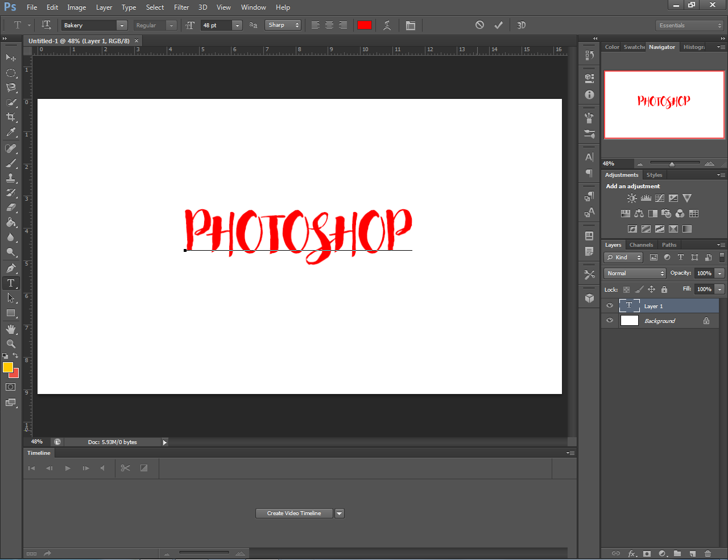Open the 48 pt font size dropdown
Screen dimensions: 728x560
click(x=237, y=25)
